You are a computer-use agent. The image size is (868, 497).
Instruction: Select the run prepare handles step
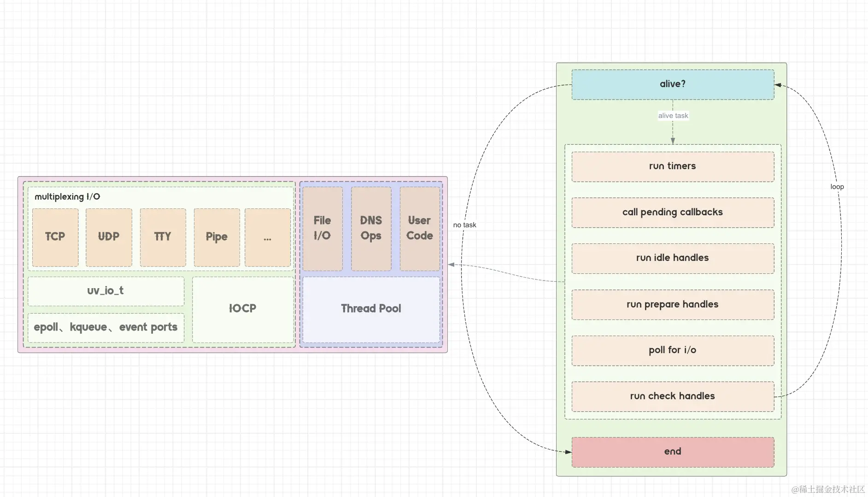pos(673,304)
